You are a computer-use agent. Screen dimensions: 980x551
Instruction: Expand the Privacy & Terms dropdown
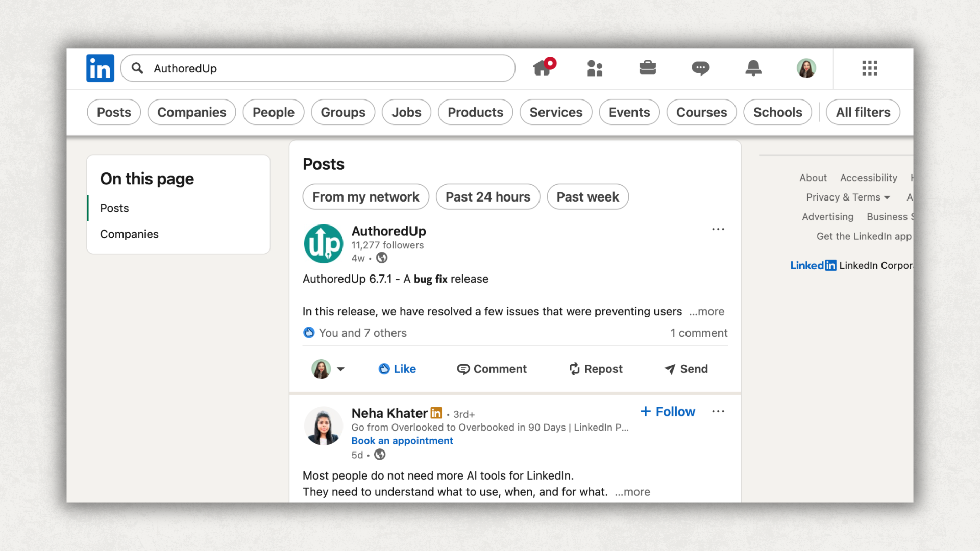(x=848, y=197)
